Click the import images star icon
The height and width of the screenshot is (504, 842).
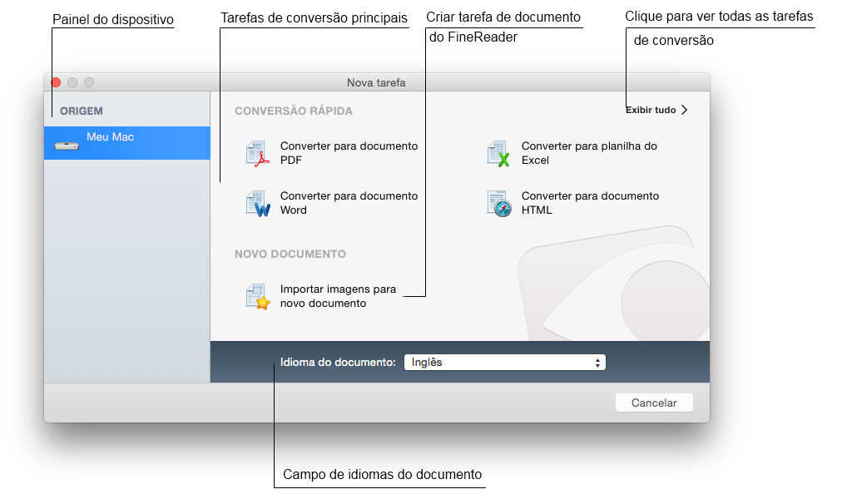pos(258,297)
